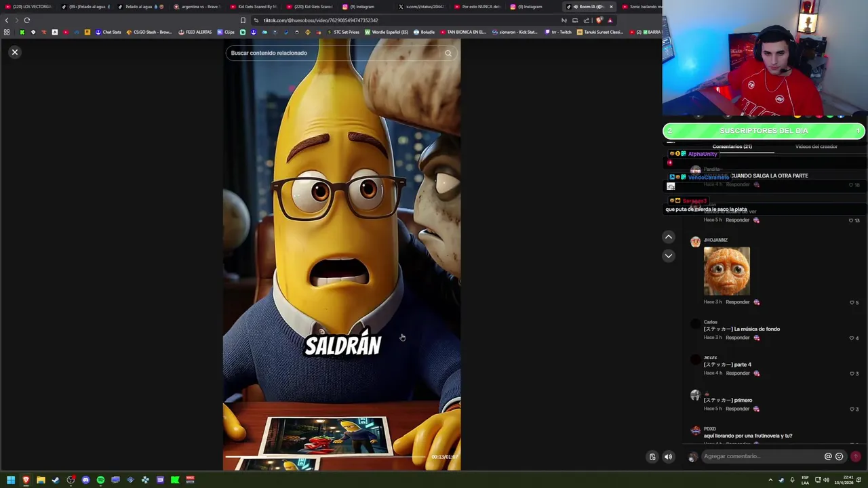Click Responder under the 'primero' comment
The height and width of the screenshot is (488, 868).
[x=738, y=409]
